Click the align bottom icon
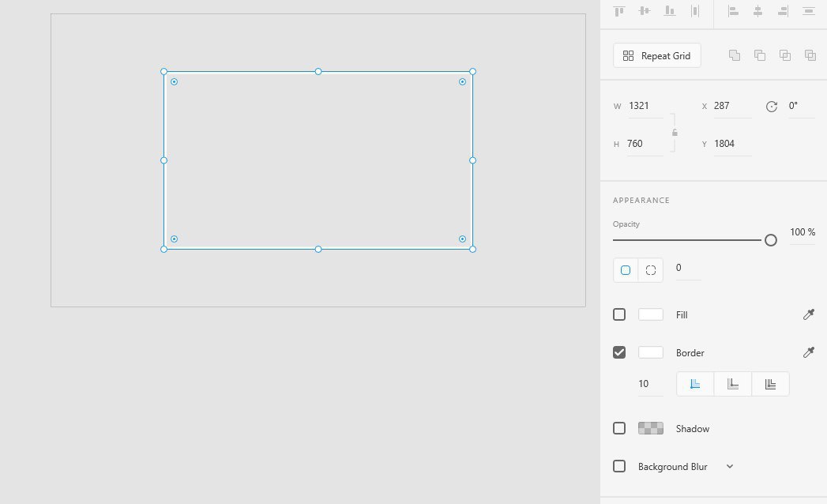This screenshot has width=827, height=504. [x=670, y=11]
